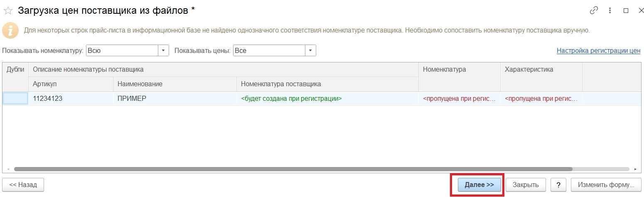Select the '<будет создана при регистрации>' cell

pos(327,99)
